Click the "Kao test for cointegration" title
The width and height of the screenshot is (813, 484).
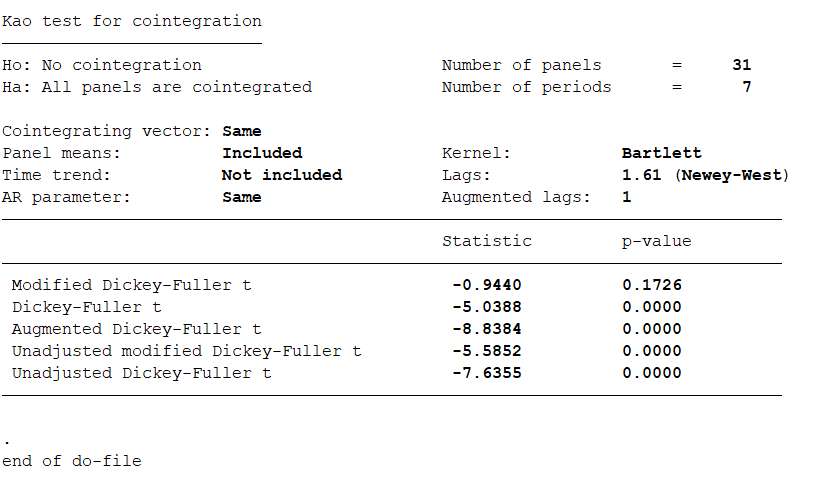point(132,21)
